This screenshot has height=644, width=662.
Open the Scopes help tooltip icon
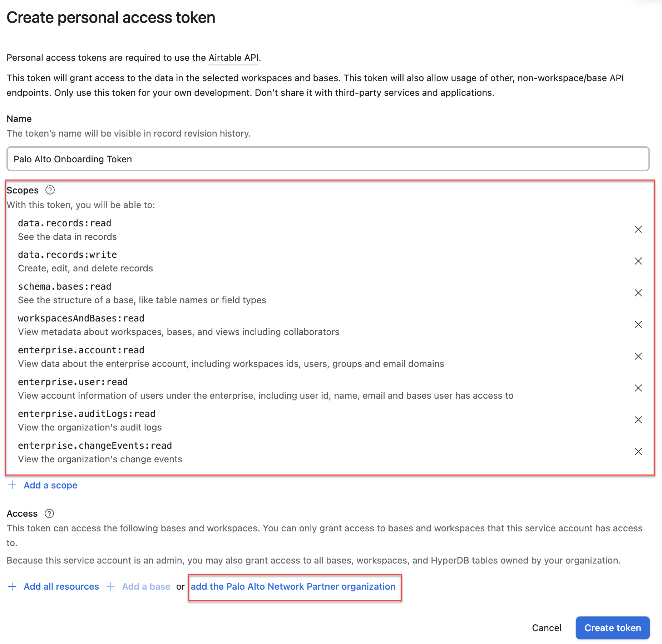(x=50, y=190)
